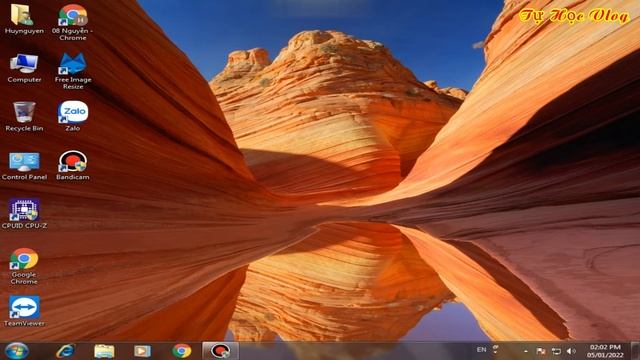Open the network tray icon
Screen dimensions: 640x360
(556, 351)
